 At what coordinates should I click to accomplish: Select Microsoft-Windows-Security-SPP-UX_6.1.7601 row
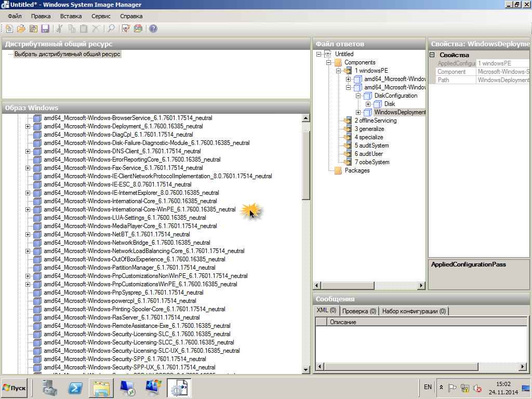point(129,367)
